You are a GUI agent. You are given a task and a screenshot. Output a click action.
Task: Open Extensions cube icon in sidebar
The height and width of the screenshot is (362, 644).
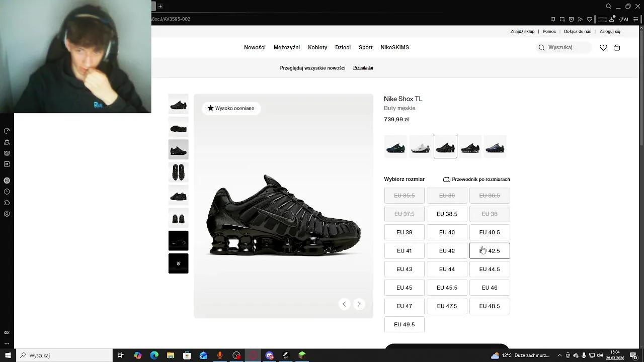(x=7, y=203)
